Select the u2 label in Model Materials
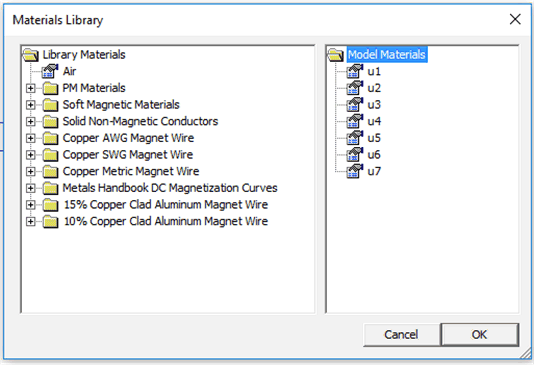 pyautogui.click(x=374, y=88)
